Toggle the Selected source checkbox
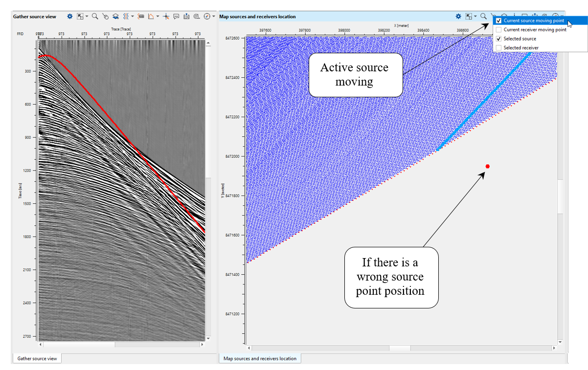 tap(498, 39)
